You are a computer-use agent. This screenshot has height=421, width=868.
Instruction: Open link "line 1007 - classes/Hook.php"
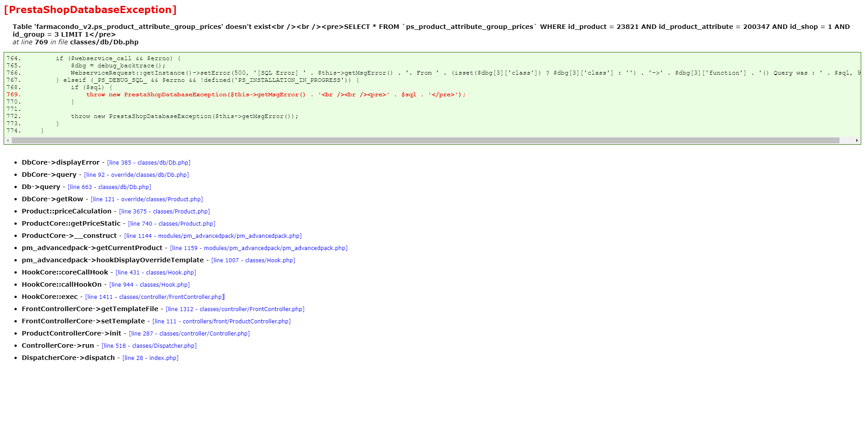(x=253, y=260)
